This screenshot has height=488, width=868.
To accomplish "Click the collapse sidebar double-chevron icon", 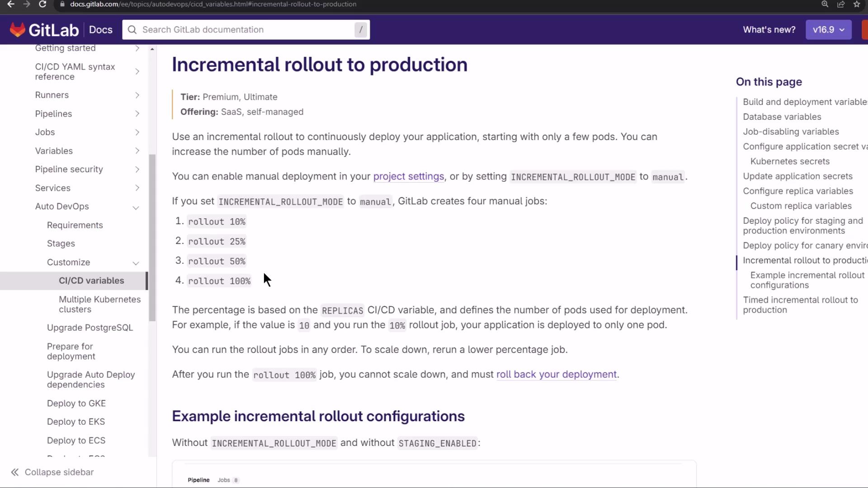I will click(15, 472).
